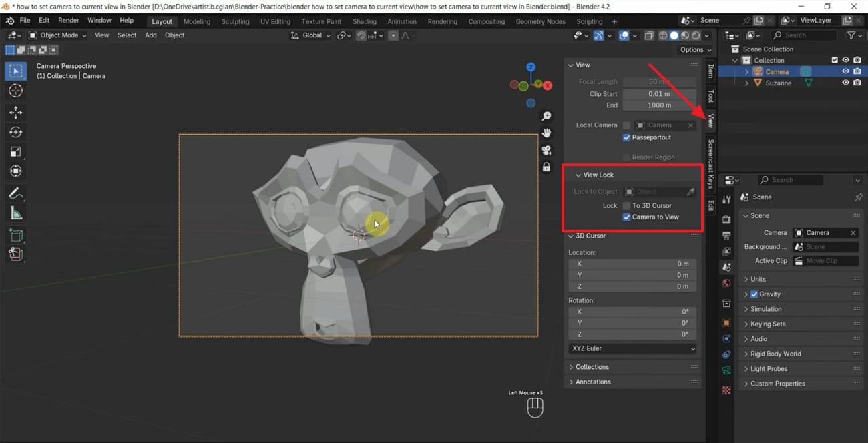Screen dimensions: 868x443
Task: Select the Scale tool
Action: (16, 152)
